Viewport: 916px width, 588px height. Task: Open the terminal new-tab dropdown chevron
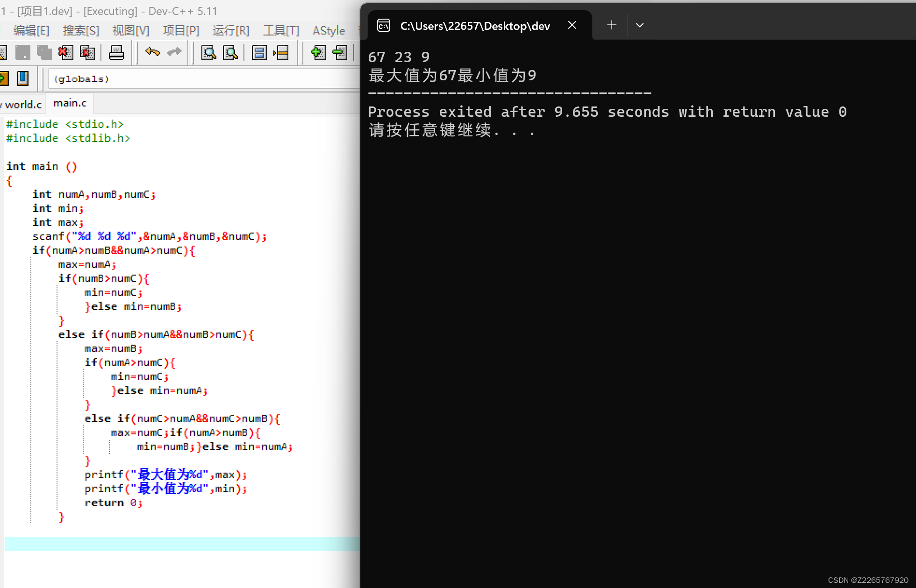click(x=640, y=25)
